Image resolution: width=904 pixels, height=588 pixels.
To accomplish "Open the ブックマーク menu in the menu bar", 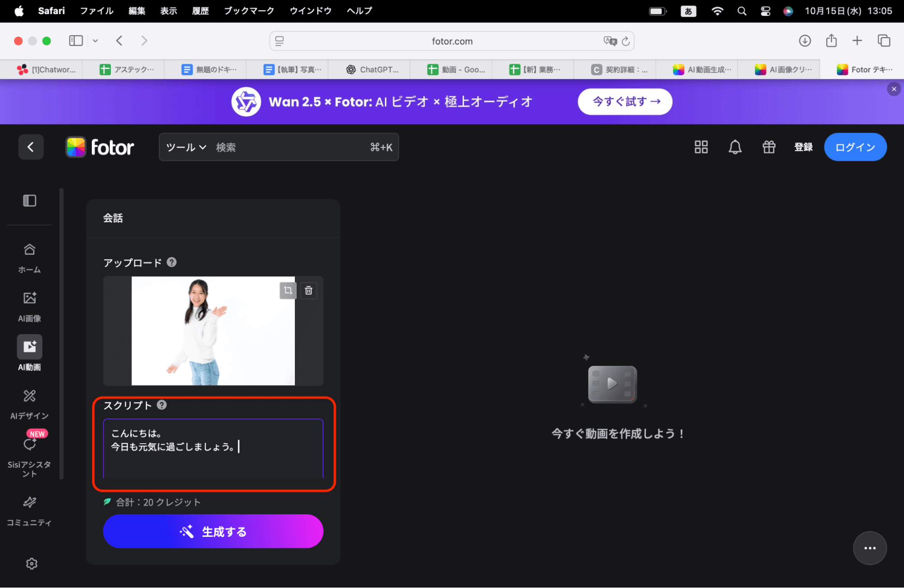I will click(248, 11).
